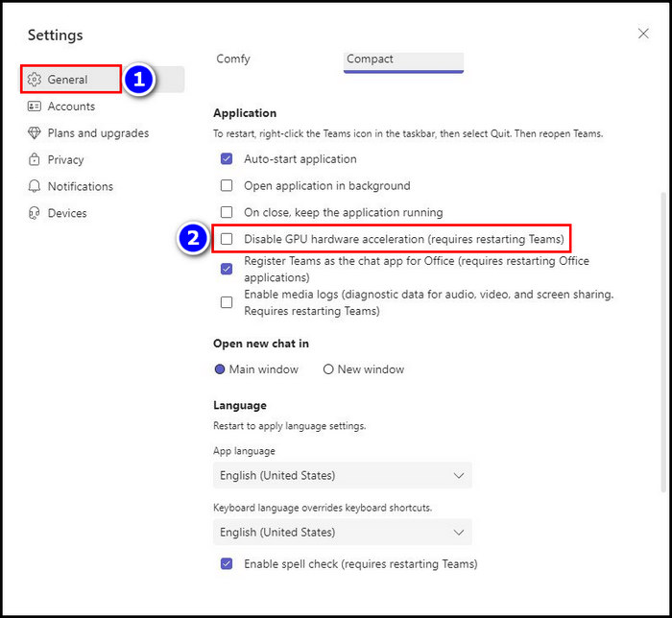This screenshot has width=672, height=618.
Task: Open Notifications settings section
Action: 70,186
